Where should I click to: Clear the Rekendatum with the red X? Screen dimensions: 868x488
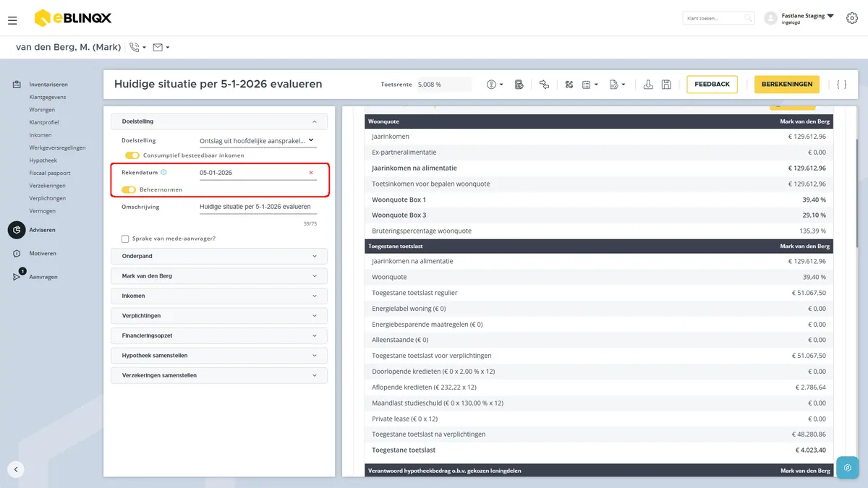pyautogui.click(x=311, y=173)
